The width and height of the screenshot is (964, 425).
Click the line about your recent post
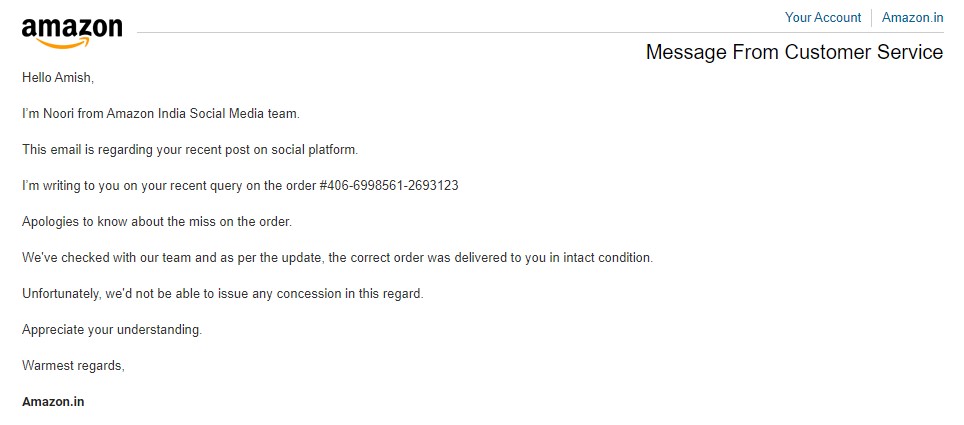tap(189, 149)
